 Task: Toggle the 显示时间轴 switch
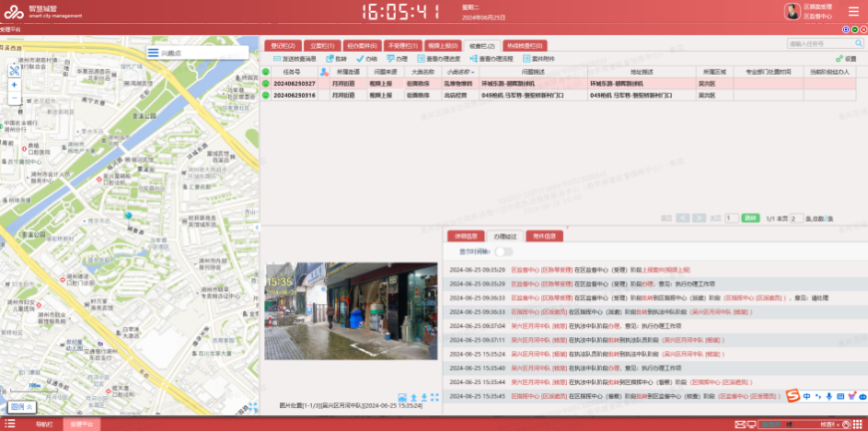(x=504, y=252)
